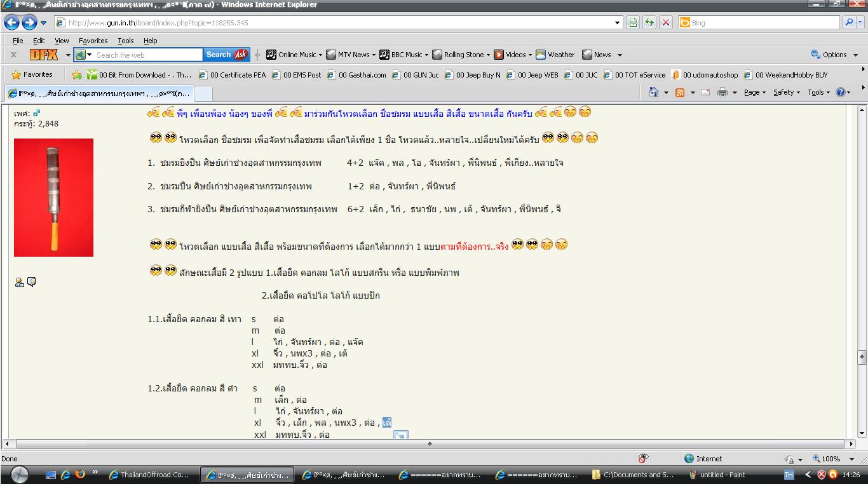Viewport: 868px width, 488px height.
Task: Click the Stop loading X icon
Action: pos(665,23)
